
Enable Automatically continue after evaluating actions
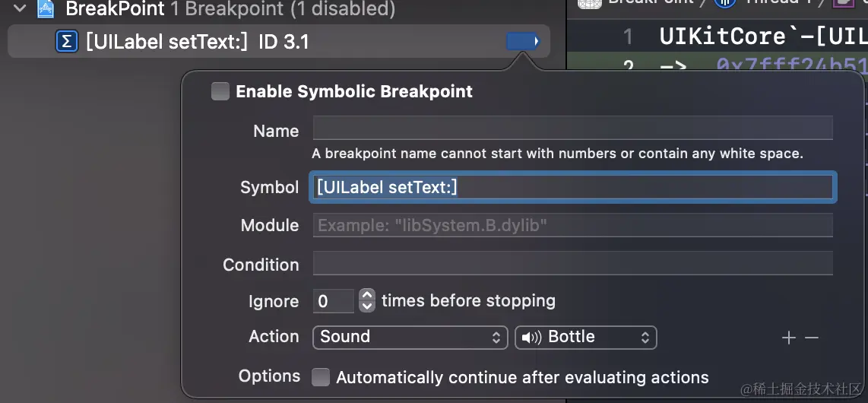click(322, 377)
